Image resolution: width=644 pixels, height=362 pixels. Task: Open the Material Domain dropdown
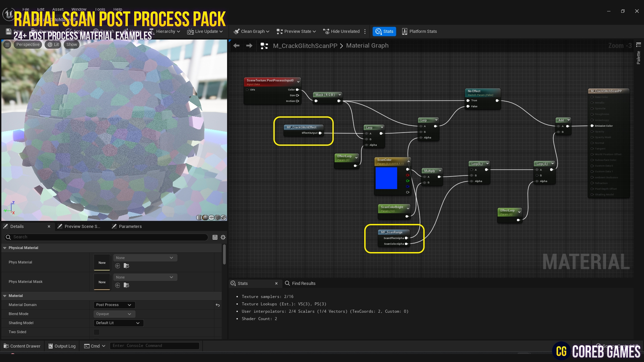point(114,305)
